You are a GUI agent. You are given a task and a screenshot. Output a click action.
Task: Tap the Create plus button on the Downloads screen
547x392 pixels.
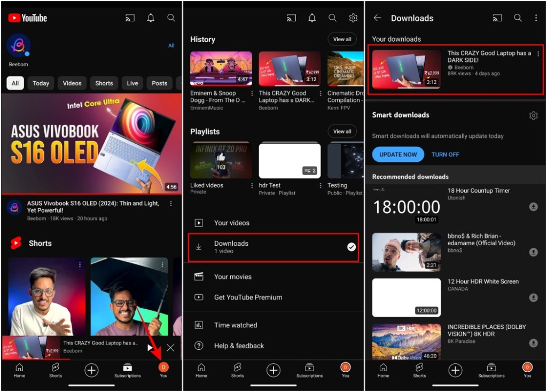455,370
